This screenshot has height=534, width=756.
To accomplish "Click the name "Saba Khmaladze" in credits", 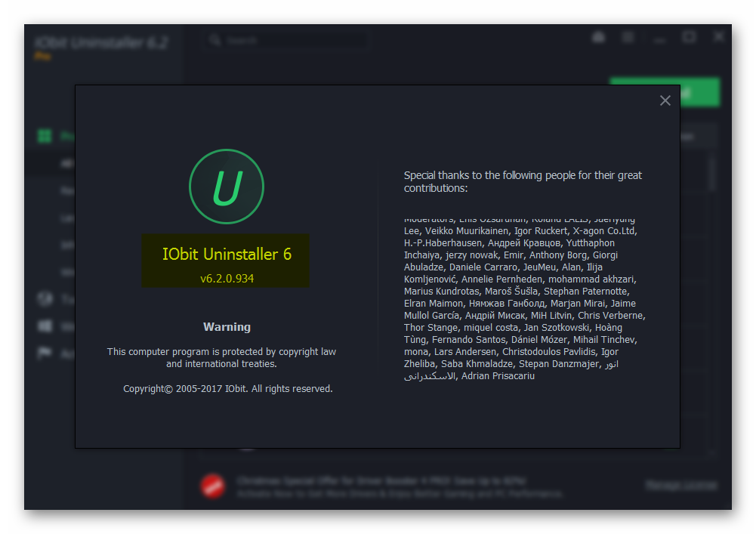I will (479, 364).
